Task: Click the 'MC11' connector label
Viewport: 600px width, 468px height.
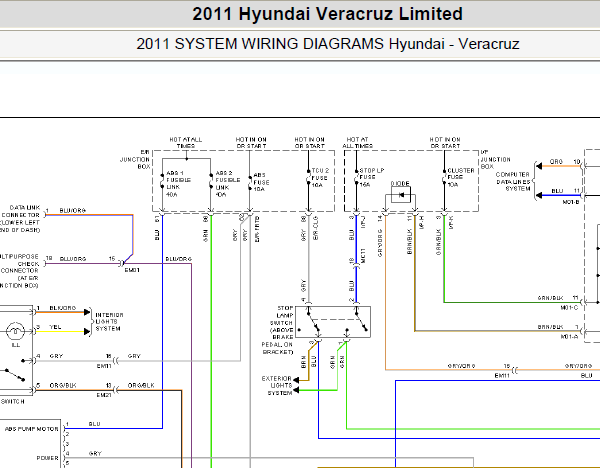Action: tap(363, 255)
